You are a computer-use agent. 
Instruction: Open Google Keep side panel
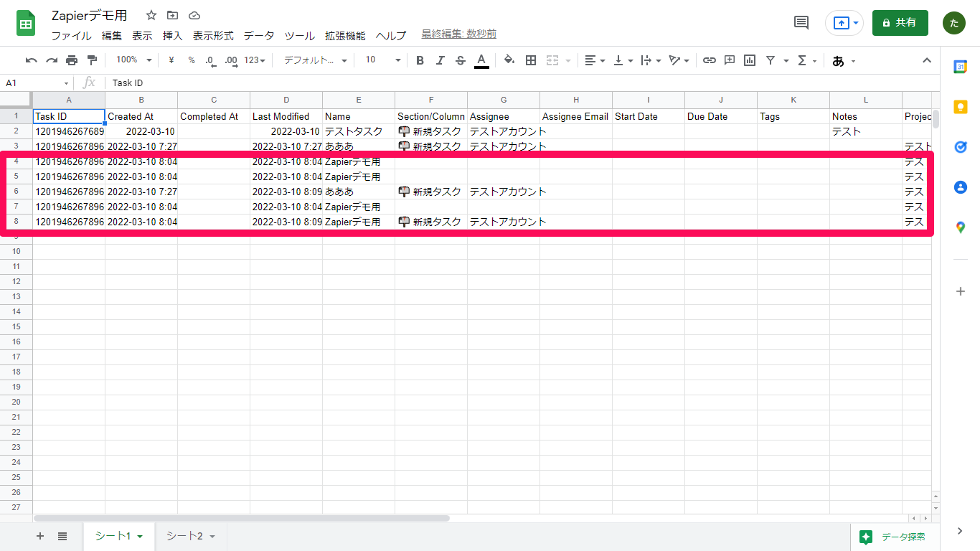tap(961, 107)
